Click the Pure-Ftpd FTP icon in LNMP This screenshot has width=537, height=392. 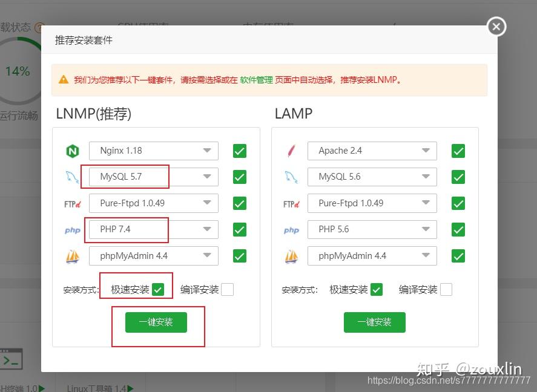pos(72,204)
